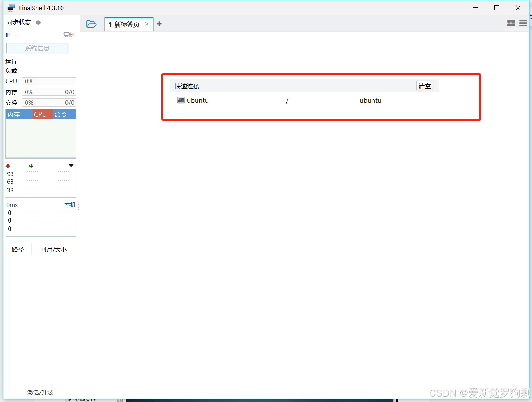The height and width of the screenshot is (402, 532).
Task: Click the 同步状态 indicator dot
Action: 38,22
